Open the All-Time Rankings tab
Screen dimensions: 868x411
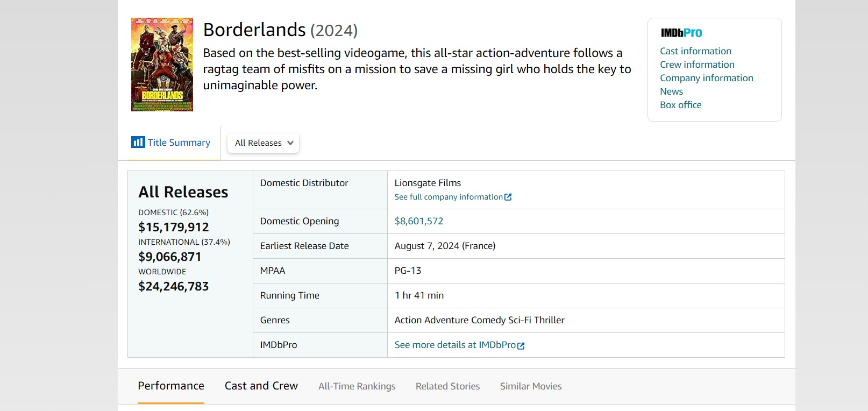(x=357, y=386)
